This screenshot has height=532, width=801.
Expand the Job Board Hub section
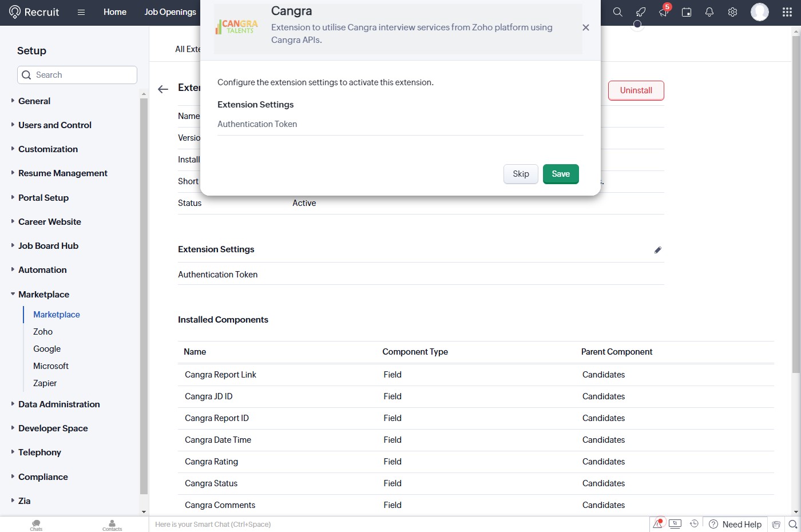pos(48,245)
